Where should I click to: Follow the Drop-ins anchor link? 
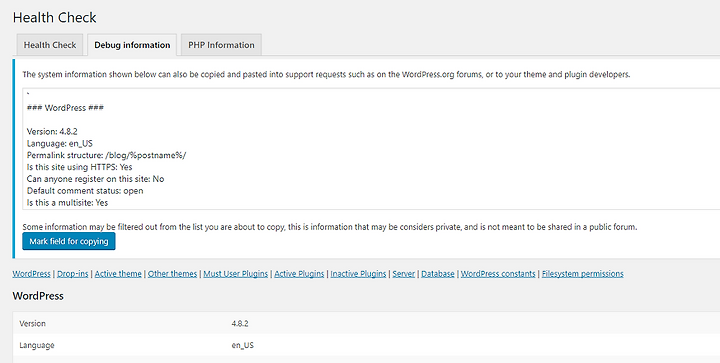73,274
